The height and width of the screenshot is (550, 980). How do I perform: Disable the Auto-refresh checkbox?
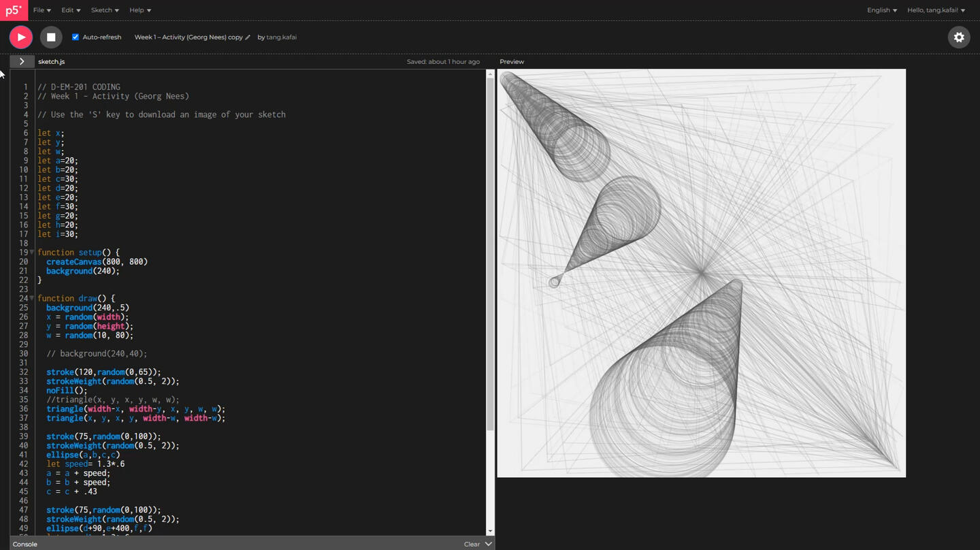click(x=76, y=37)
